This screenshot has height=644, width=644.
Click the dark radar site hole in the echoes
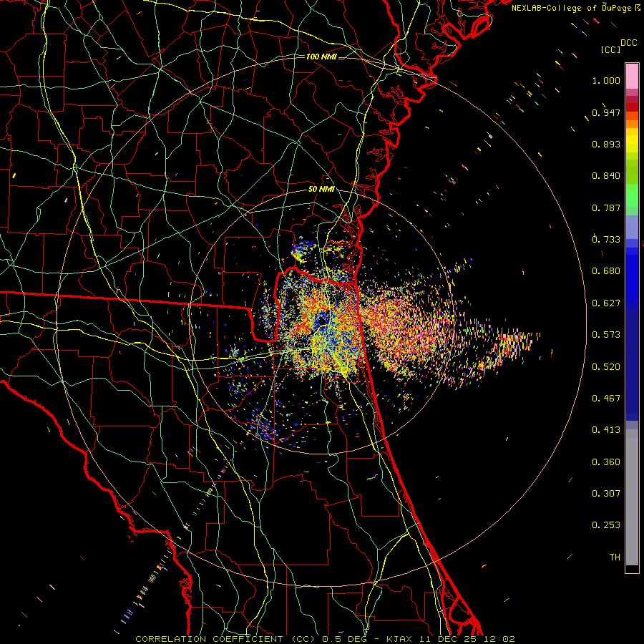[x=321, y=321]
